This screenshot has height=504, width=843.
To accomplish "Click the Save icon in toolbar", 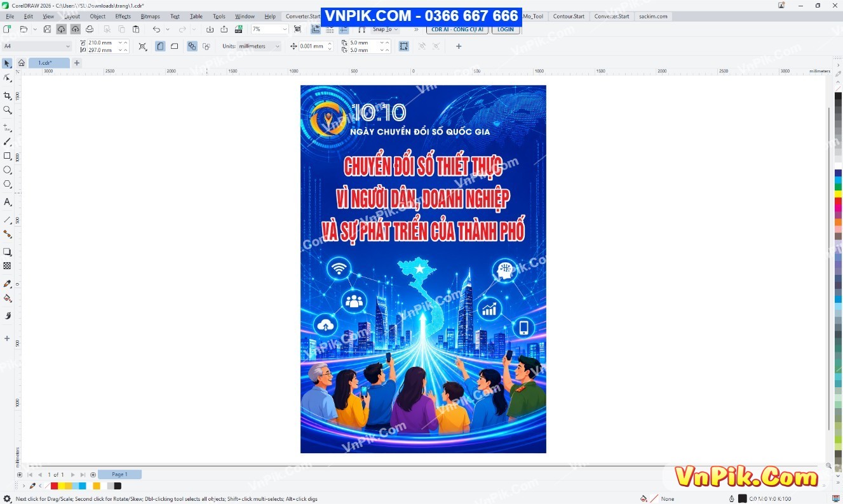I will tap(47, 29).
